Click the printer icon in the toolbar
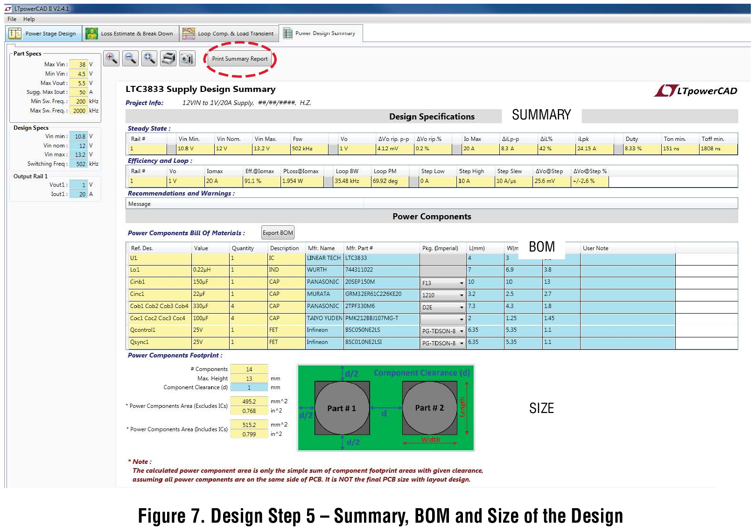 (168, 58)
